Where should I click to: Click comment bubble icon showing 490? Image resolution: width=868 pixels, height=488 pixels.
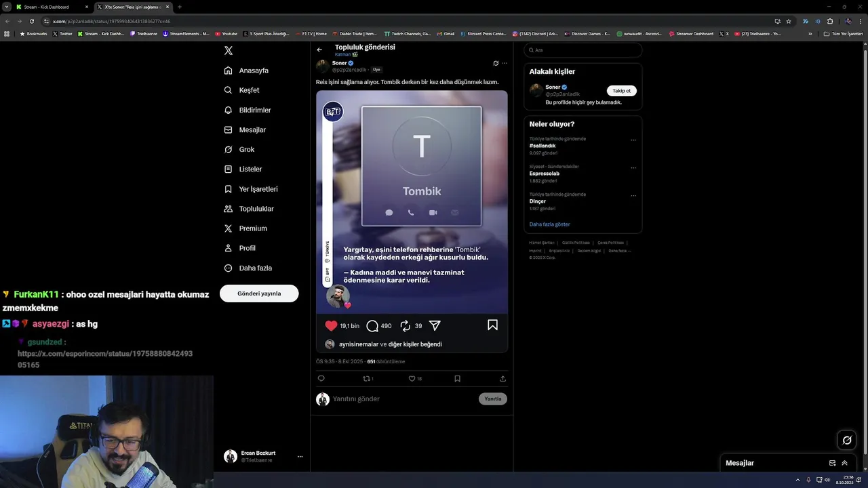click(372, 326)
